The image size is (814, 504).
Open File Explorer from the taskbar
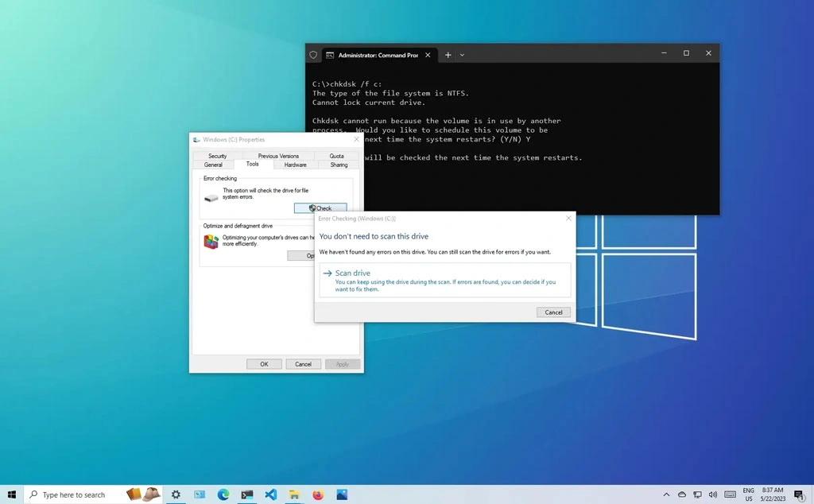click(293, 494)
